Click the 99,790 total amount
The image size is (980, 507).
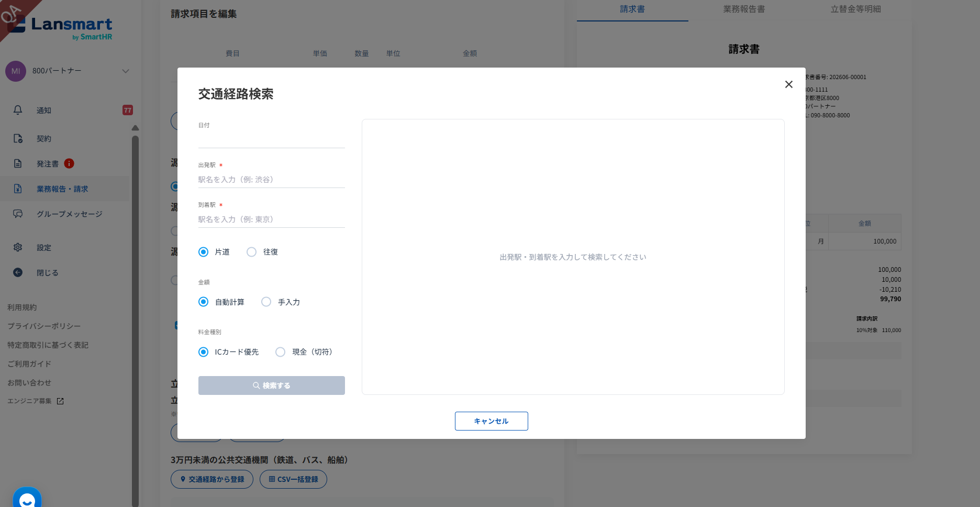point(890,299)
